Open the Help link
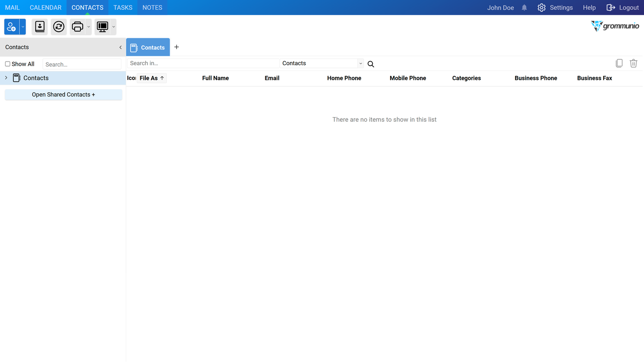The height and width of the screenshot is (362, 644). (589, 8)
